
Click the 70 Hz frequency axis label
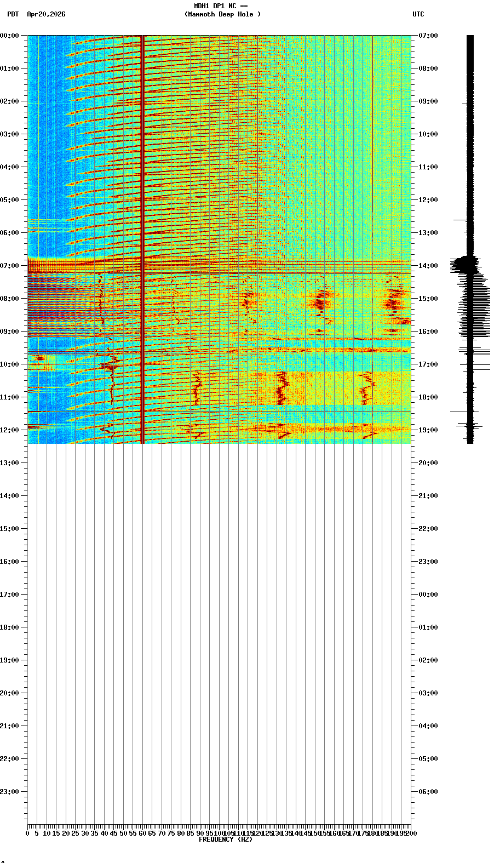point(162,833)
